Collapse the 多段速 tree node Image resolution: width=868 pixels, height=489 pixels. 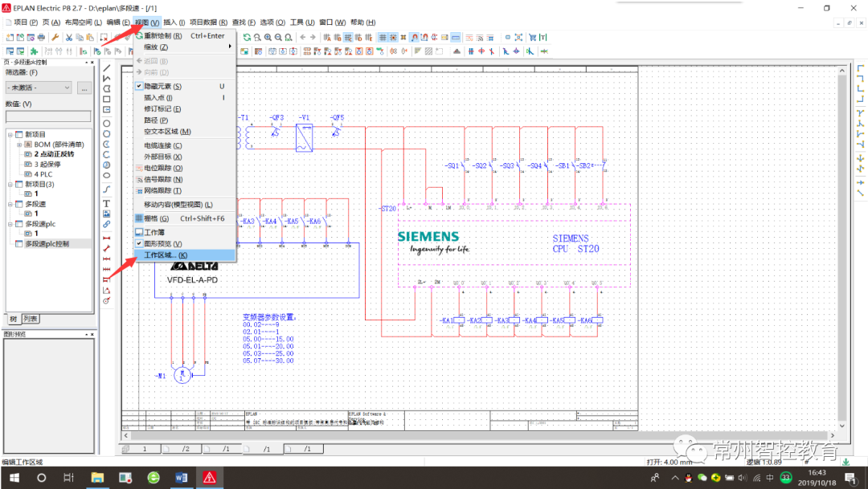(10, 204)
